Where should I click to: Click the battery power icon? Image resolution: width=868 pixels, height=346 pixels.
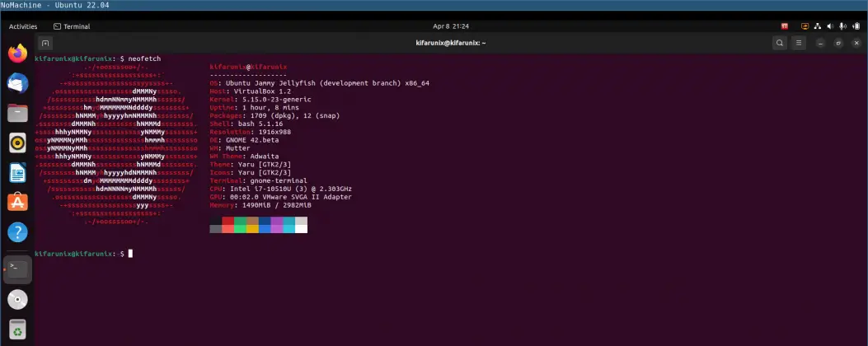point(856,26)
